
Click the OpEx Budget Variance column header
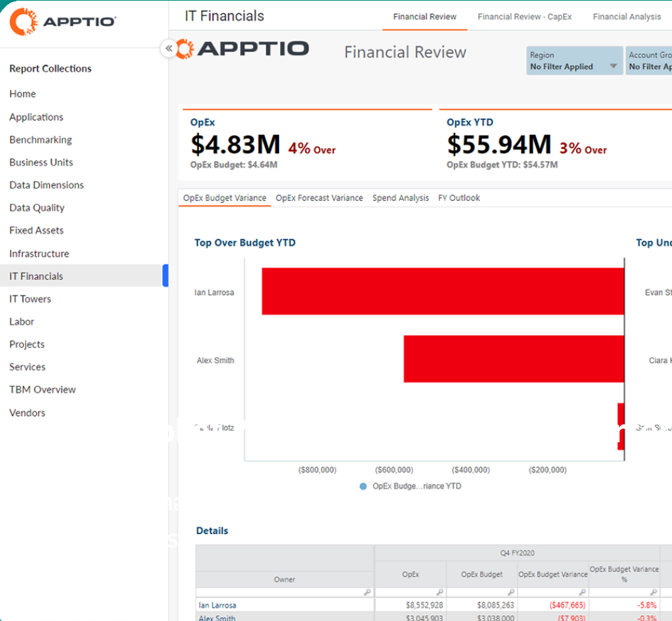553,574
